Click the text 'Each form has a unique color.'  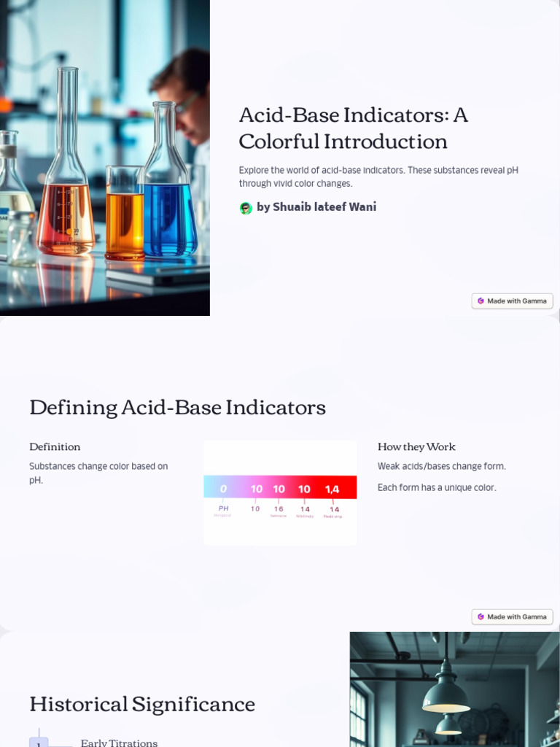[x=437, y=488]
